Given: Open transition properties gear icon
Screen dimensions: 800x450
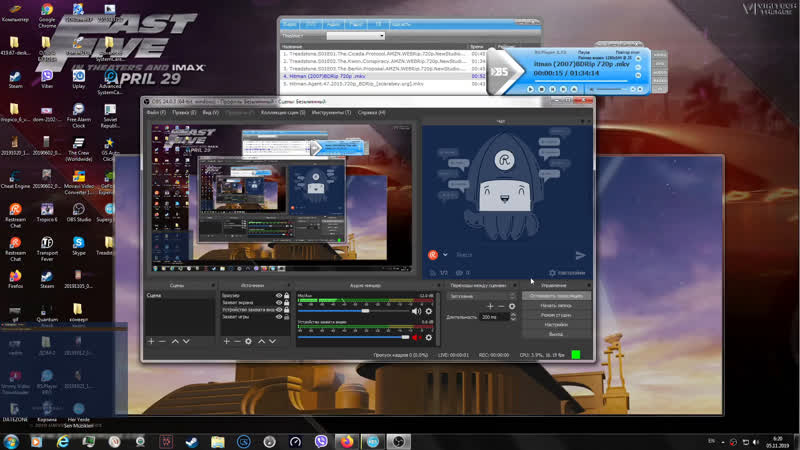Looking at the screenshot, I should coord(512,306).
